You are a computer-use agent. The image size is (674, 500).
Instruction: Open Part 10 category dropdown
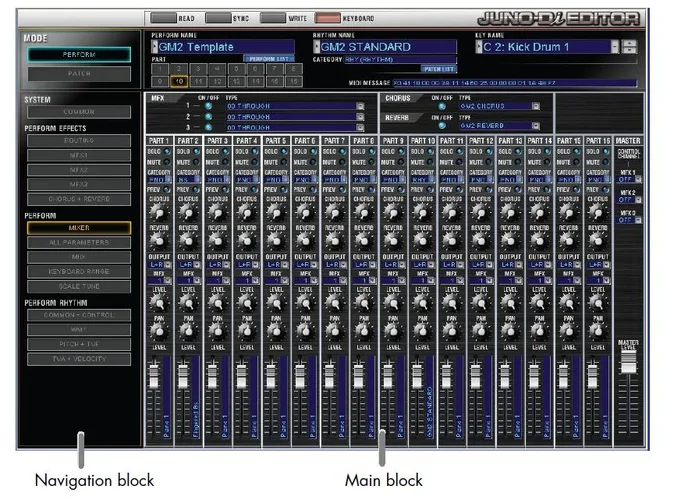point(432,180)
